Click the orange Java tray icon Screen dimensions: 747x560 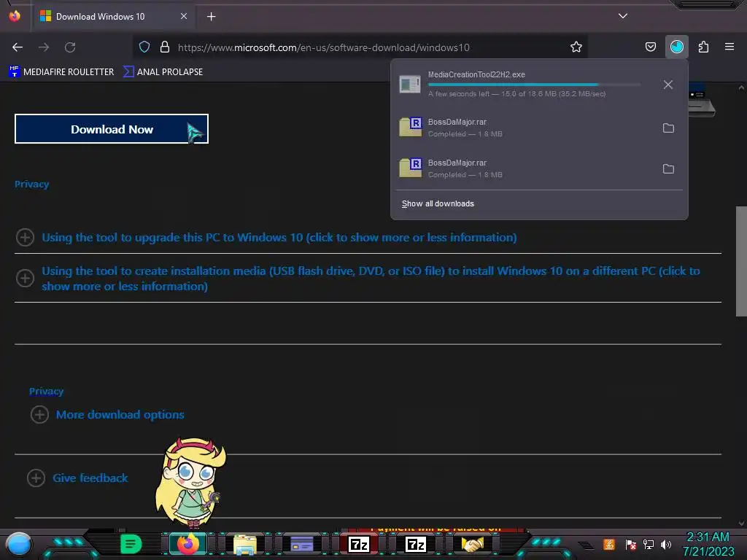click(x=609, y=544)
